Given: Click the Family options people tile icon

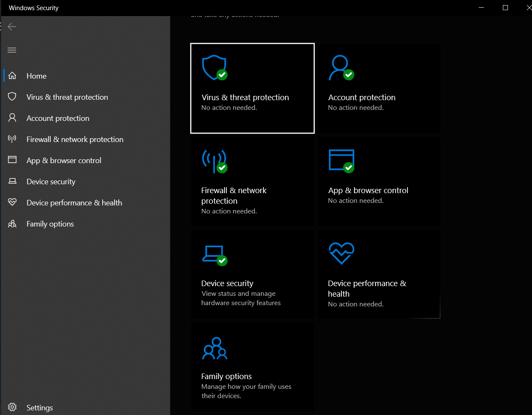Looking at the screenshot, I should coord(215,348).
